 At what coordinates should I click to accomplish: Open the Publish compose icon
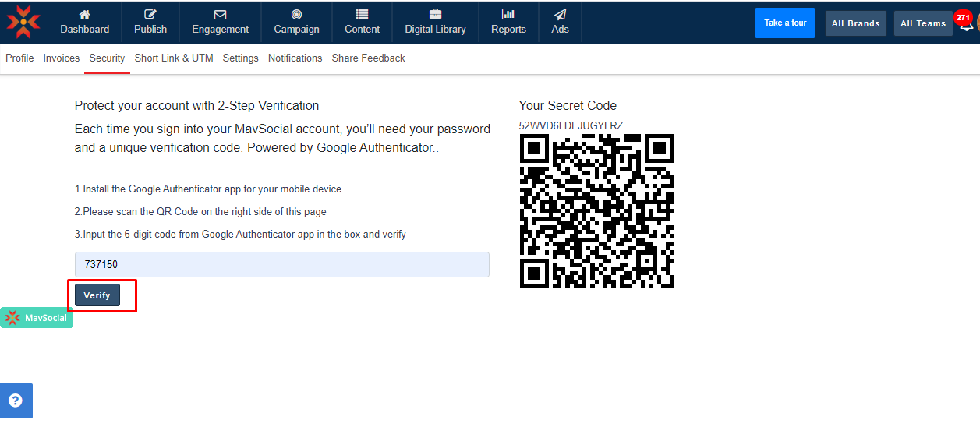[150, 15]
